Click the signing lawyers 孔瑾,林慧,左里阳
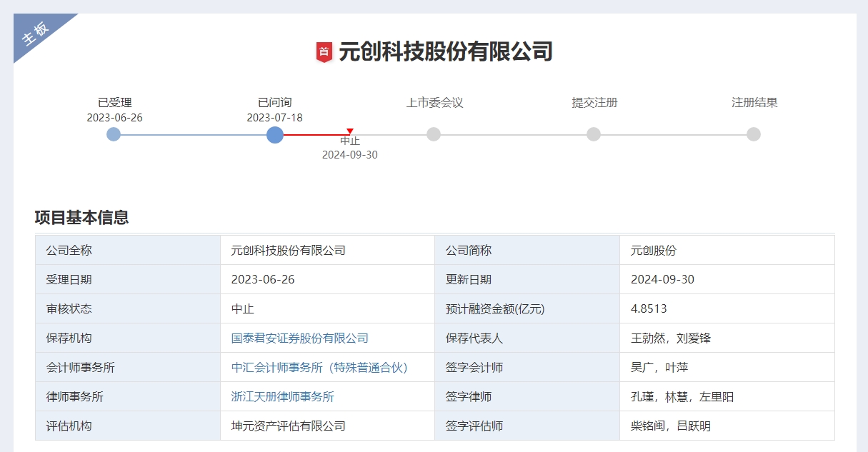This screenshot has height=452, width=868. 727,397
